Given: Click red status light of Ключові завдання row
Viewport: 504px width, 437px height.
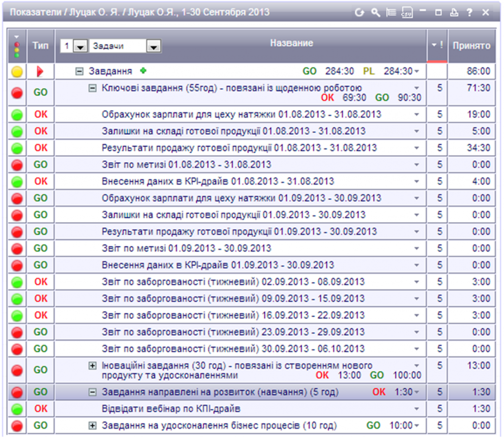Looking at the screenshot, I should pos(17,93).
